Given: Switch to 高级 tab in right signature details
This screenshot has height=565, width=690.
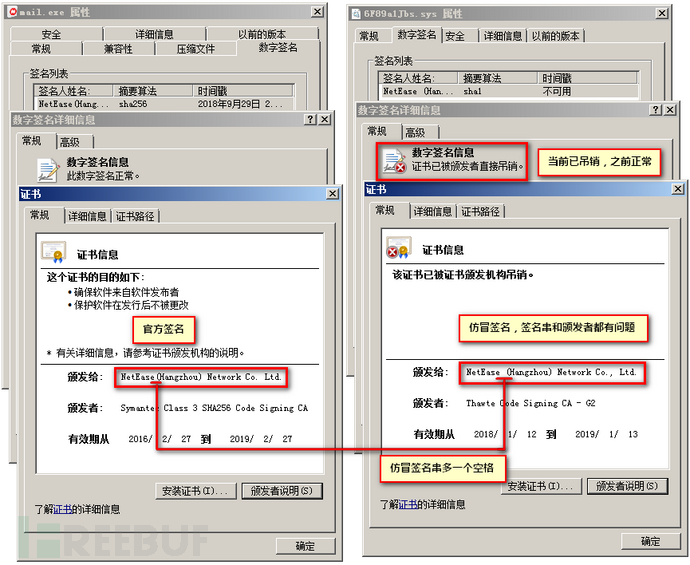Looking at the screenshot, I should [x=419, y=132].
